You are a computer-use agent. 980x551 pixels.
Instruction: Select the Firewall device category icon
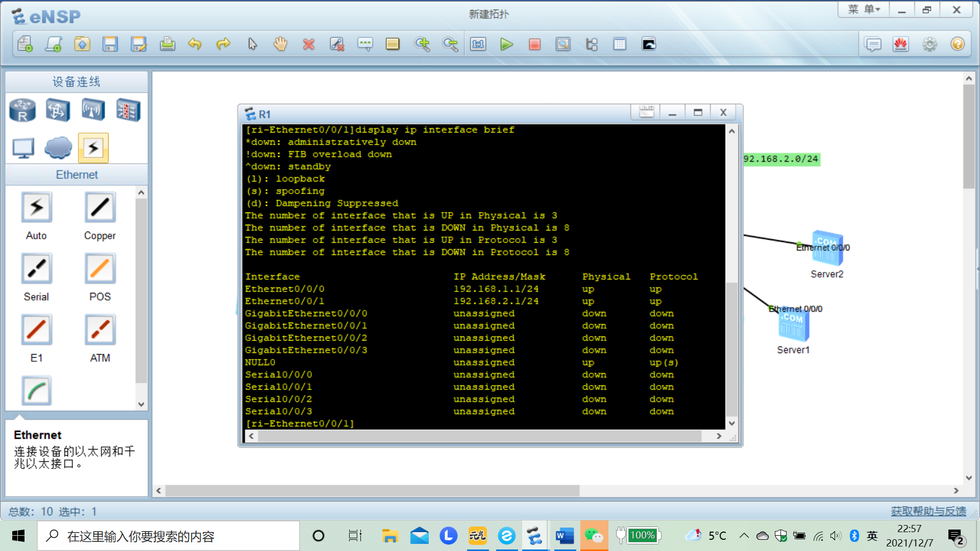point(128,110)
